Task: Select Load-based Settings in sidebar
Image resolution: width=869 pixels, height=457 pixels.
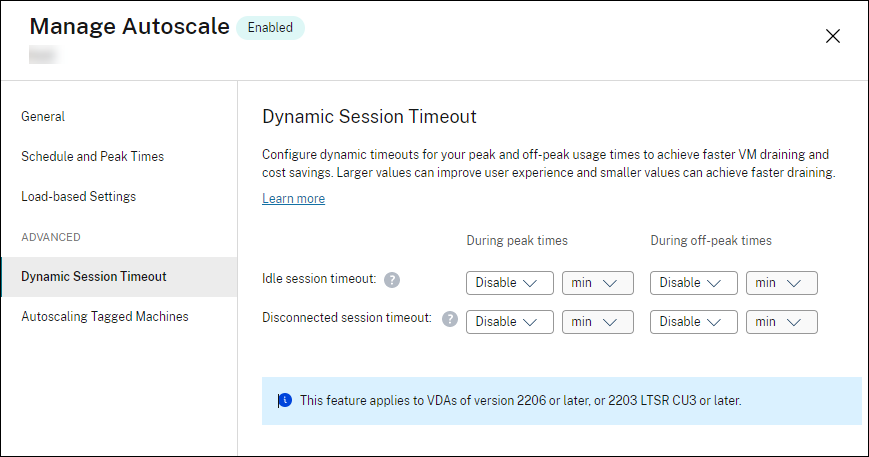Action: point(78,197)
